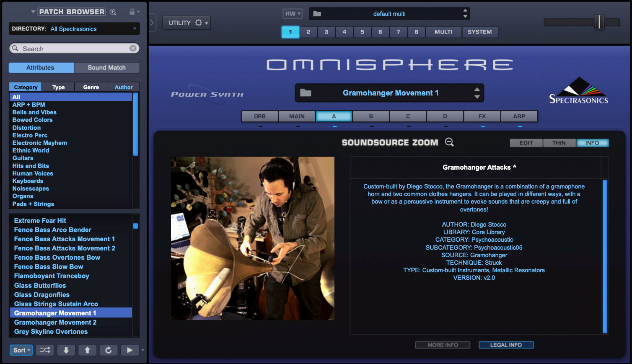Adjust the master volume slider

click(599, 22)
